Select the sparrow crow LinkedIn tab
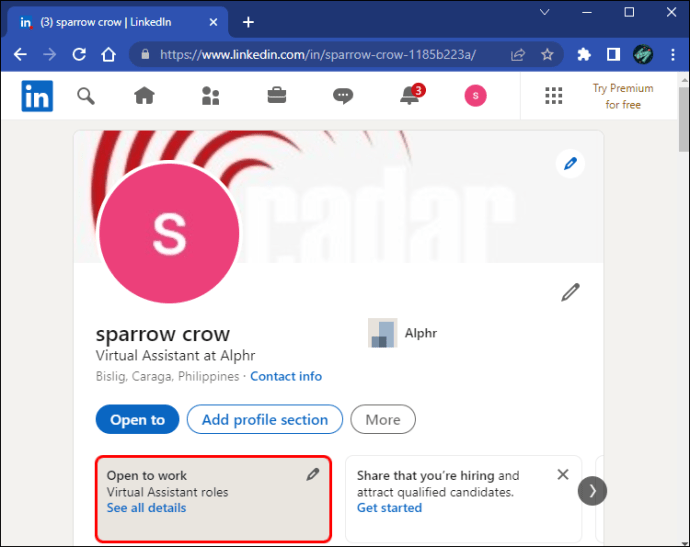Viewport: 690px width, 547px height. pos(118,22)
